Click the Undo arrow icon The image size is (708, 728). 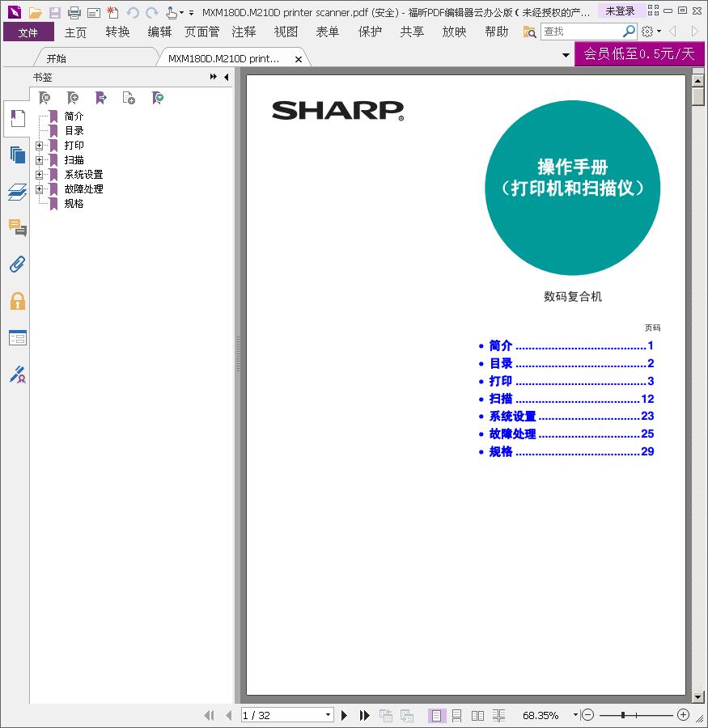tap(133, 12)
